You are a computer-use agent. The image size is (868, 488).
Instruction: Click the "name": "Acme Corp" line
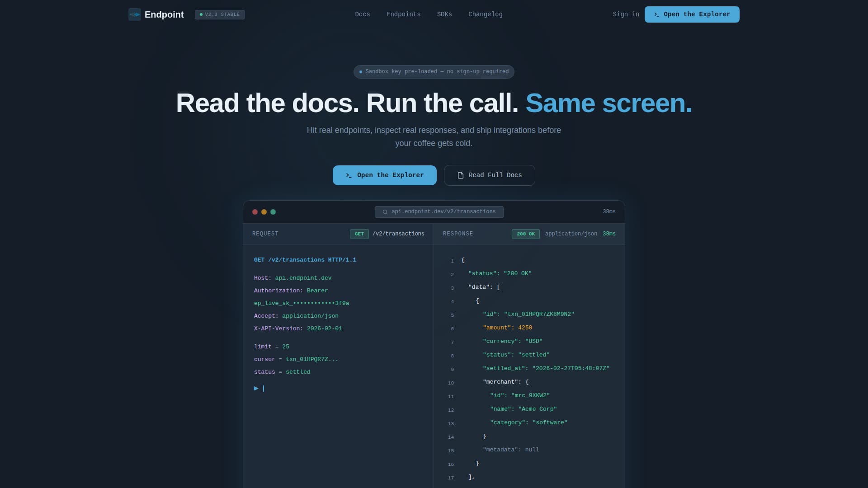(x=524, y=409)
